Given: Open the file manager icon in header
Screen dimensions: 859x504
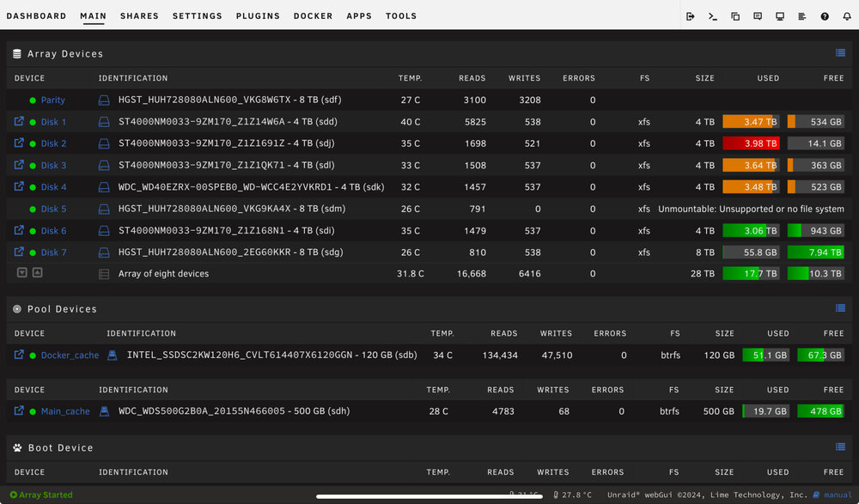Looking at the screenshot, I should (x=735, y=16).
